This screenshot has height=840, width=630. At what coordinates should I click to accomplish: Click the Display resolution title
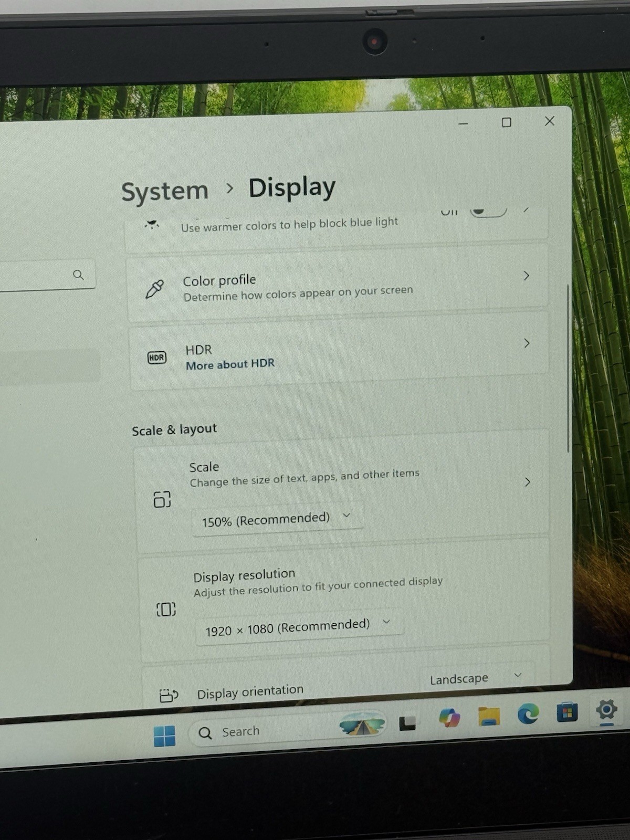click(244, 575)
